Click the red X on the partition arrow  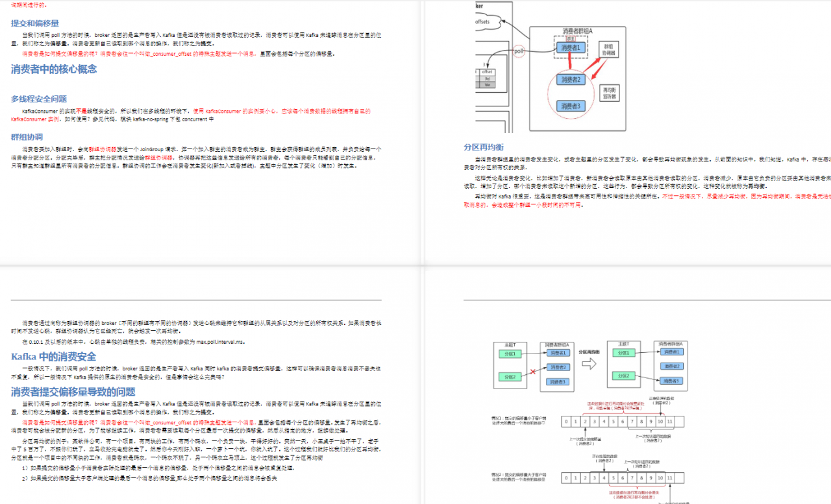[533, 372]
